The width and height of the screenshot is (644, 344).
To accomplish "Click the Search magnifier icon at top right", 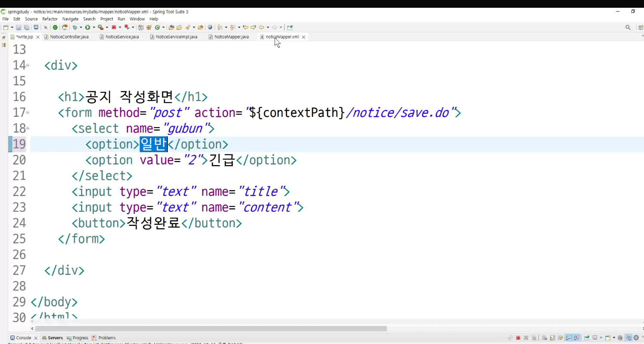I will pyautogui.click(x=628, y=27).
